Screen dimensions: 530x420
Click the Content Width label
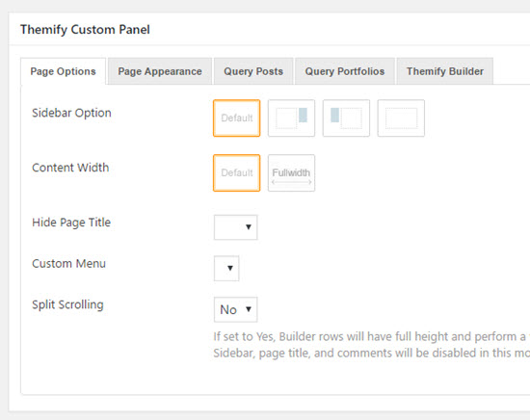(x=70, y=168)
